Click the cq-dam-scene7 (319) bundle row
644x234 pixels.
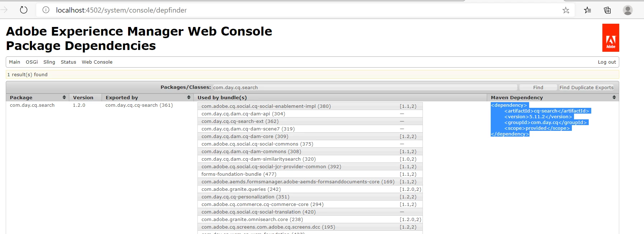[x=310, y=129]
